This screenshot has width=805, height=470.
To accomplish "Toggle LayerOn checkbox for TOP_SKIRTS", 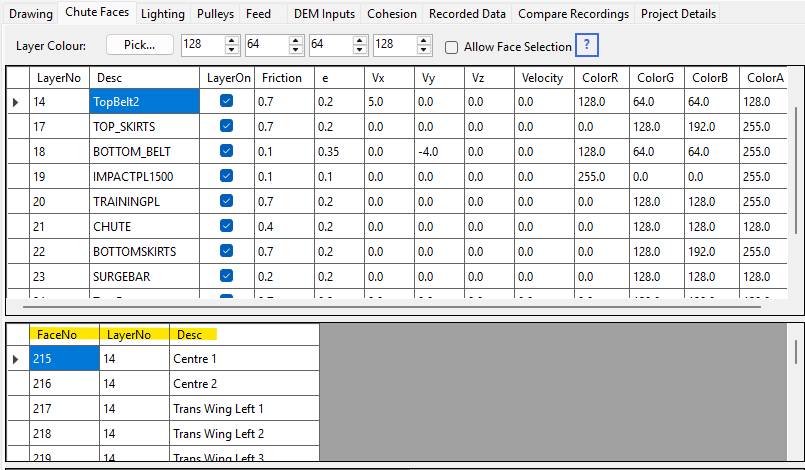I will 226,126.
